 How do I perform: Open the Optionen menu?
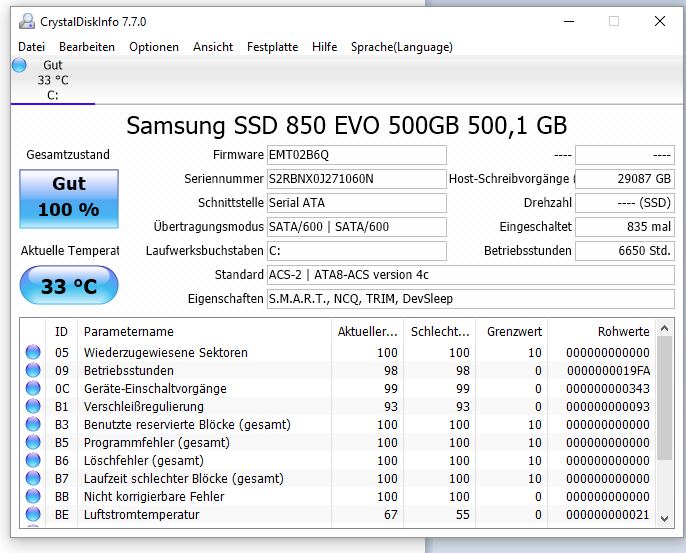[x=154, y=47]
